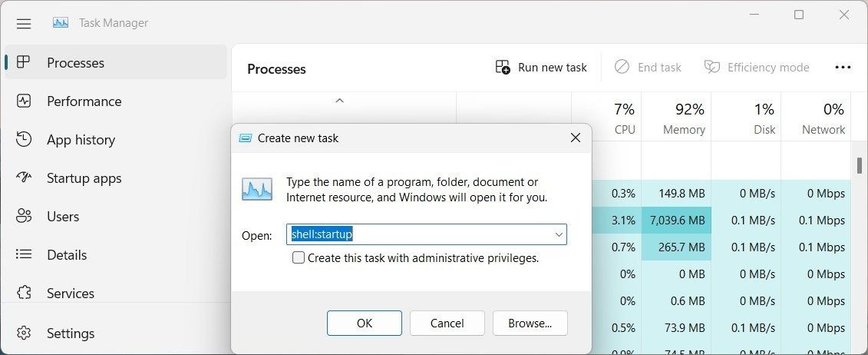868x355 pixels.
Task: Click the 73.9 MB memory cell
Action: [676, 328]
